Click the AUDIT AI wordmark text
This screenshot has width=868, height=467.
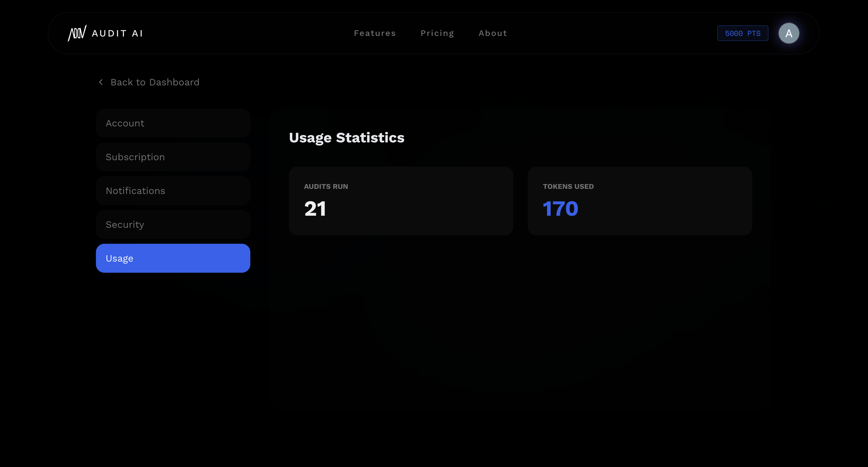(x=117, y=33)
